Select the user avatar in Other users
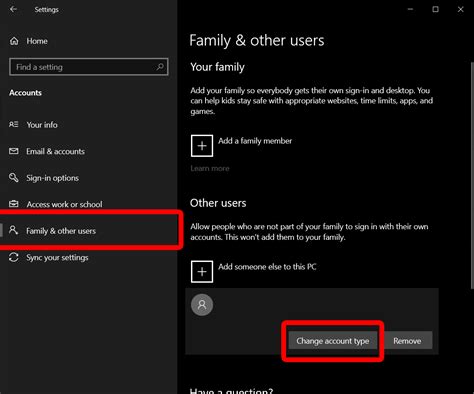This screenshot has width=474, height=394. (202, 305)
